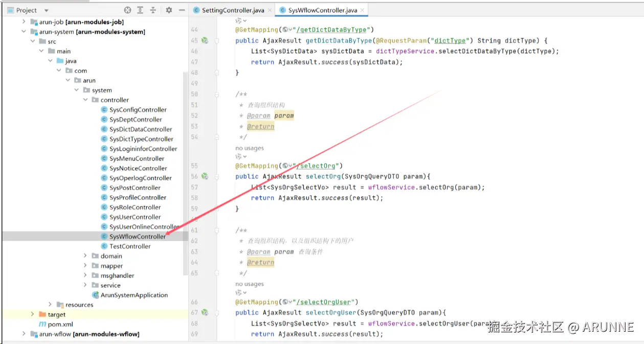Expand the arun-job module node
644x344 pixels.
tap(24, 22)
